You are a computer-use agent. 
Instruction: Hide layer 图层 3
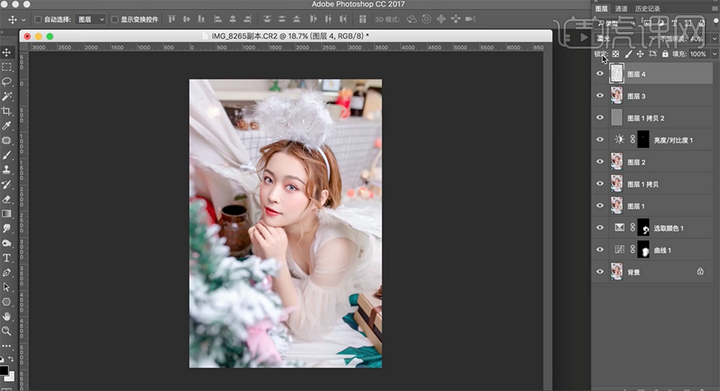(x=600, y=96)
